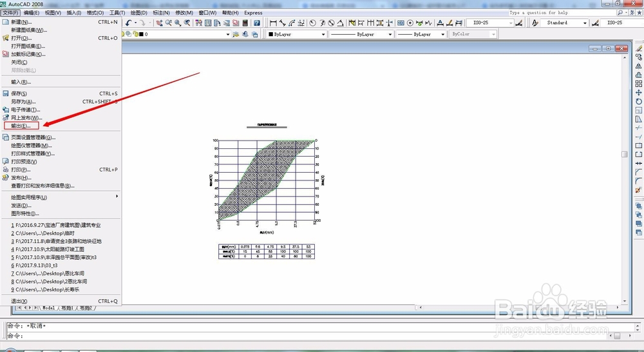644x352 pixels.
Task: Open the Help question mark icon
Action: click(x=257, y=23)
